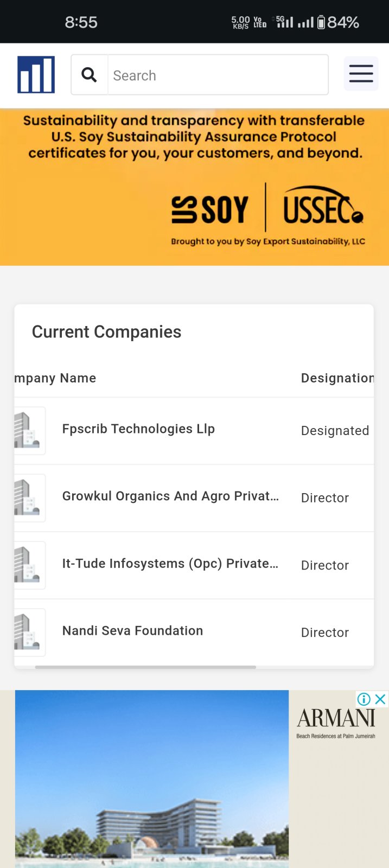Close the Armani ad with X
Screen dimensions: 389x868
pyautogui.click(x=381, y=699)
